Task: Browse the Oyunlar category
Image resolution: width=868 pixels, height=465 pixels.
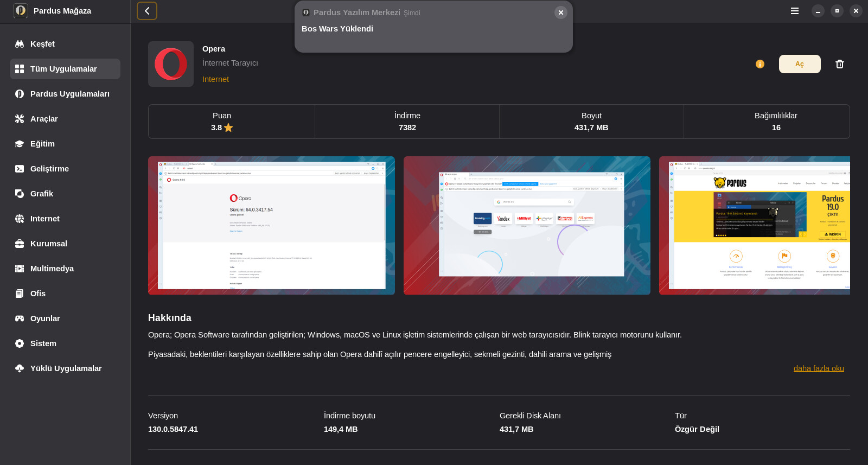Action: point(45,319)
